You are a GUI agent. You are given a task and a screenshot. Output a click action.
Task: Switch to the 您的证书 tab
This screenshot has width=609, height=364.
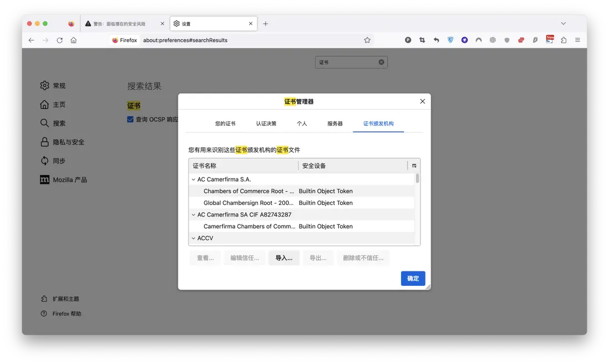[225, 124]
